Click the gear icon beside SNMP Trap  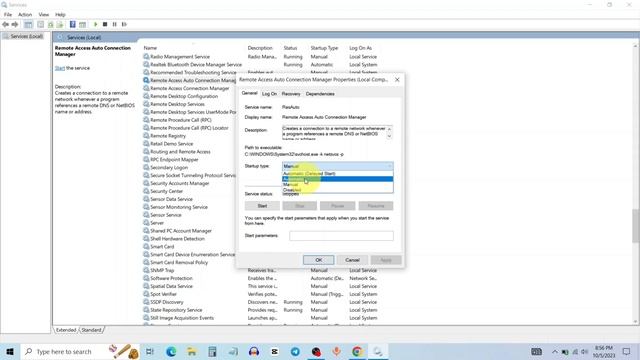coord(146,270)
